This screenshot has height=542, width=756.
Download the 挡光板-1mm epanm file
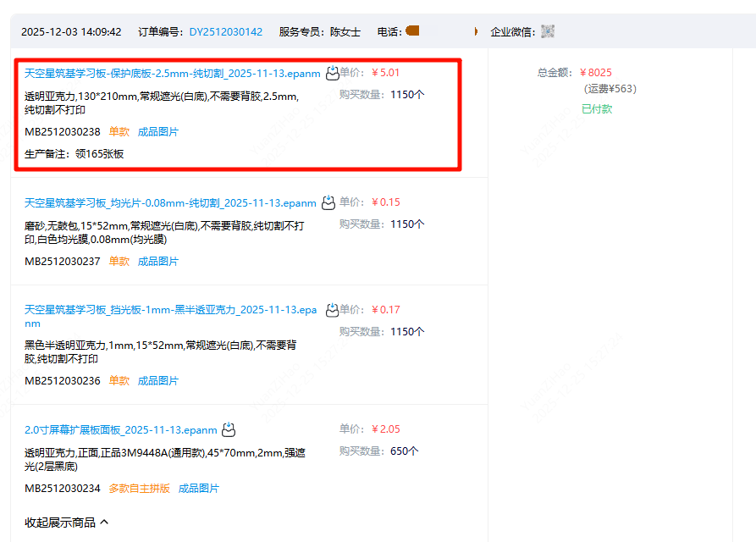[334, 310]
